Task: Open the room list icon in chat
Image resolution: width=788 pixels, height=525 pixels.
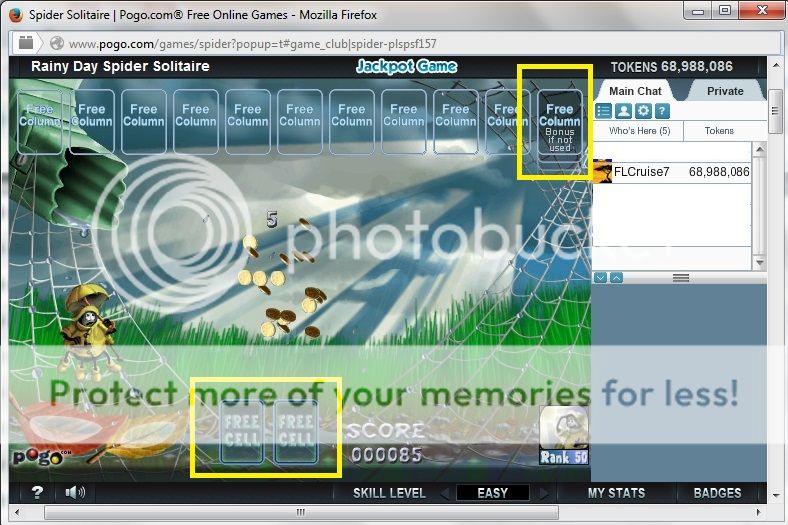Action: point(603,111)
